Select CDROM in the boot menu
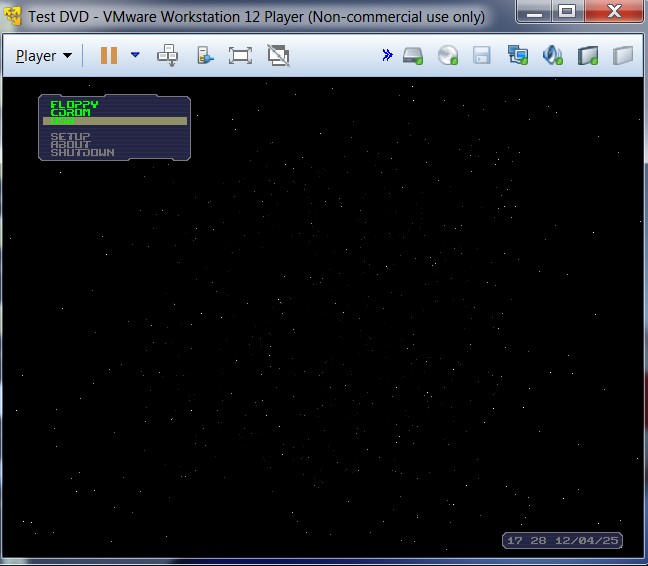This screenshot has height=566, width=648. (70, 112)
